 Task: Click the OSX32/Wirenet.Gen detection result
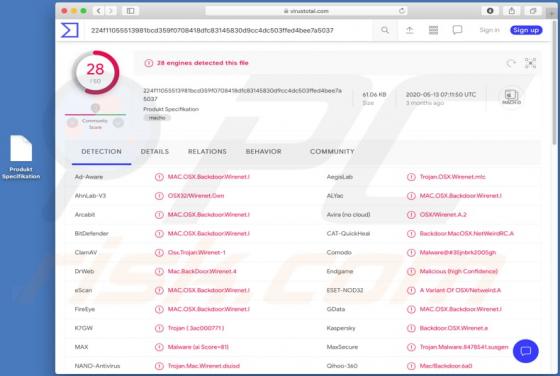[196, 196]
